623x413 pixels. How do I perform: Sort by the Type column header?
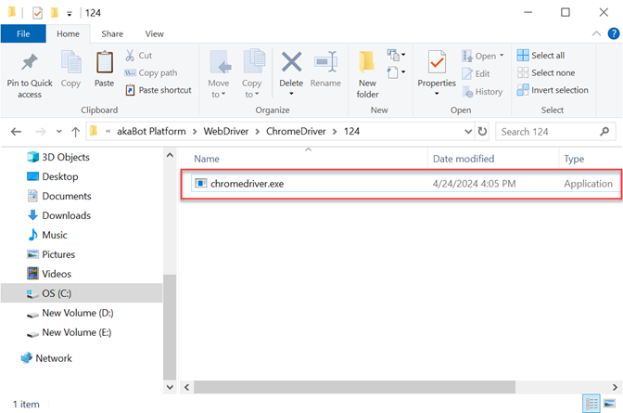coord(574,159)
